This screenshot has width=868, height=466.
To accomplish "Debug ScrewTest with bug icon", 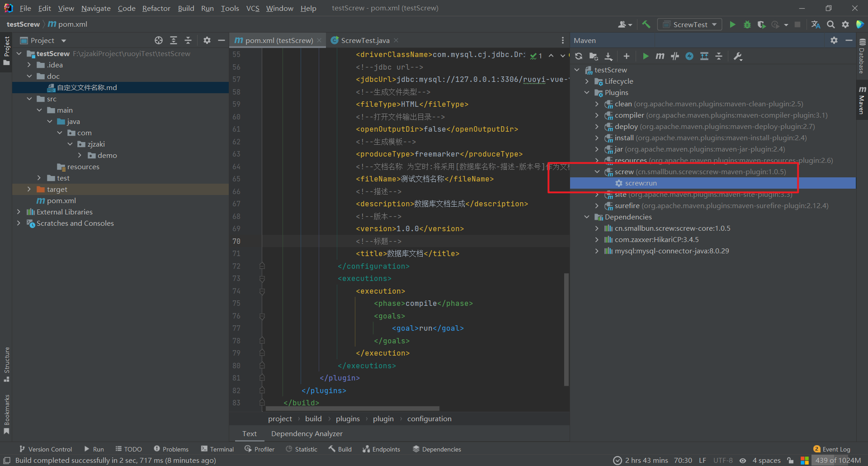I will click(x=747, y=24).
